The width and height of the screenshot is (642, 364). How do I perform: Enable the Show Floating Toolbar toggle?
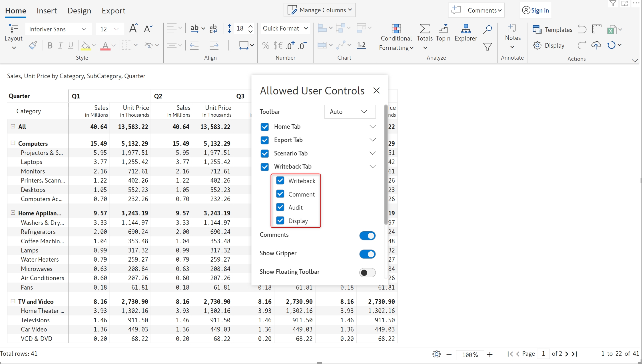[367, 272]
